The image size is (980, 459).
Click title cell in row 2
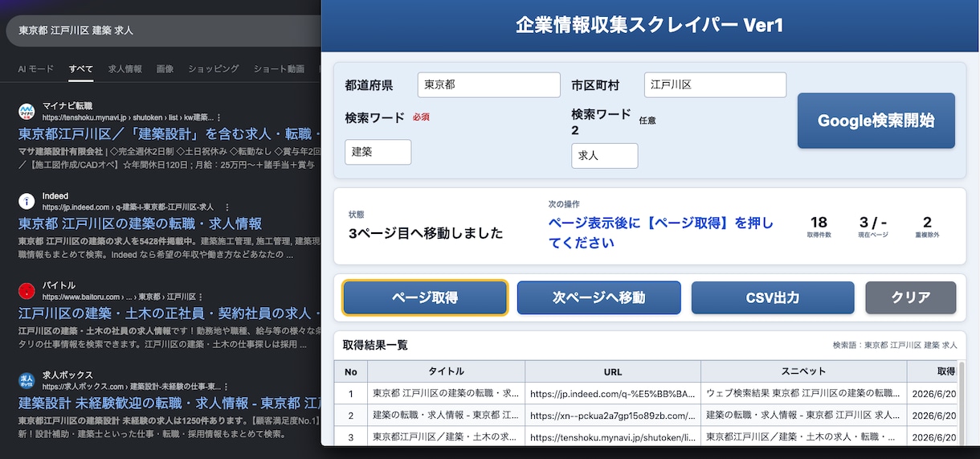[x=447, y=416]
